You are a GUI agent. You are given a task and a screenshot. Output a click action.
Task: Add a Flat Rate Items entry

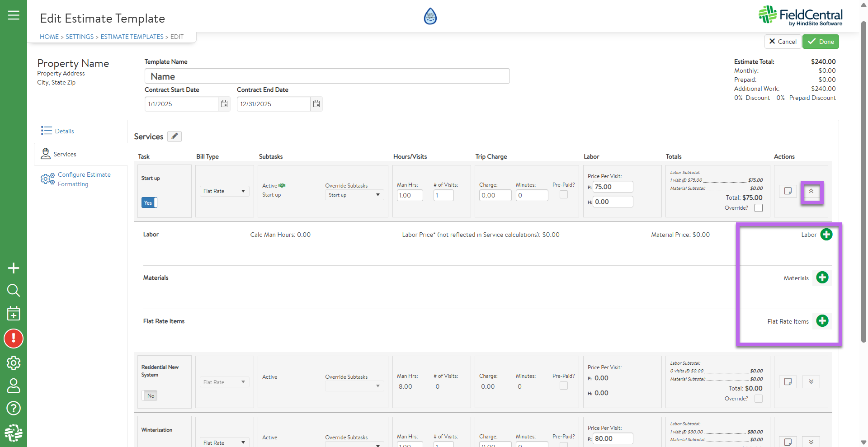(x=822, y=321)
